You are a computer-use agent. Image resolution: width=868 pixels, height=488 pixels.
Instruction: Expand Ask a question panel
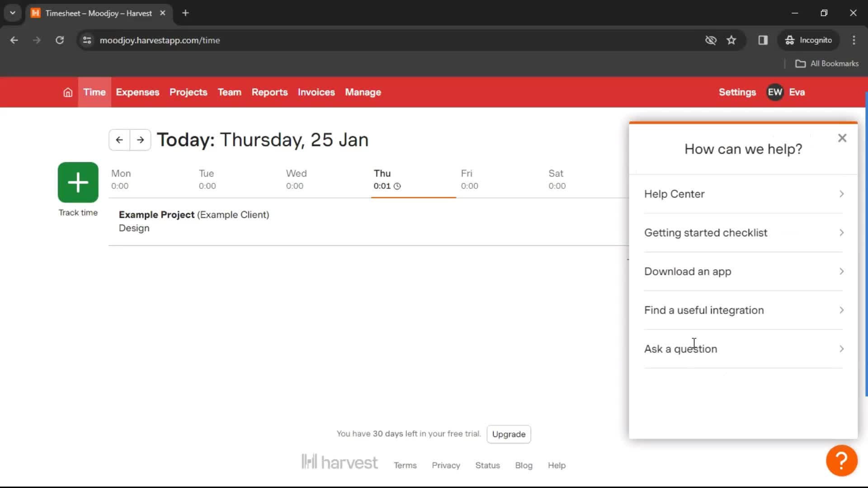pos(744,348)
